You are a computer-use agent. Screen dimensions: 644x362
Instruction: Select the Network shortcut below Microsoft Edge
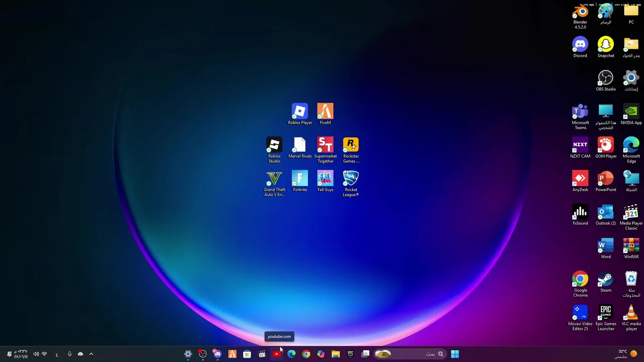[631, 181]
